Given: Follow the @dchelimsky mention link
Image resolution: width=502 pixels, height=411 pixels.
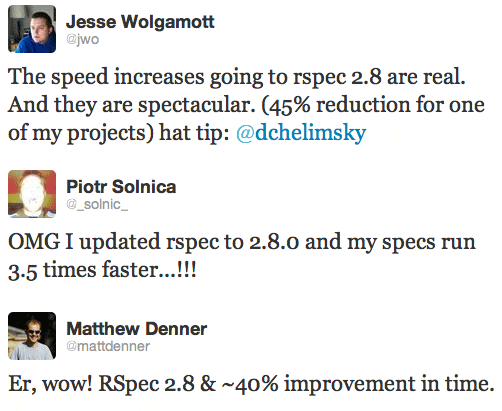Looking at the screenshot, I should (x=301, y=133).
